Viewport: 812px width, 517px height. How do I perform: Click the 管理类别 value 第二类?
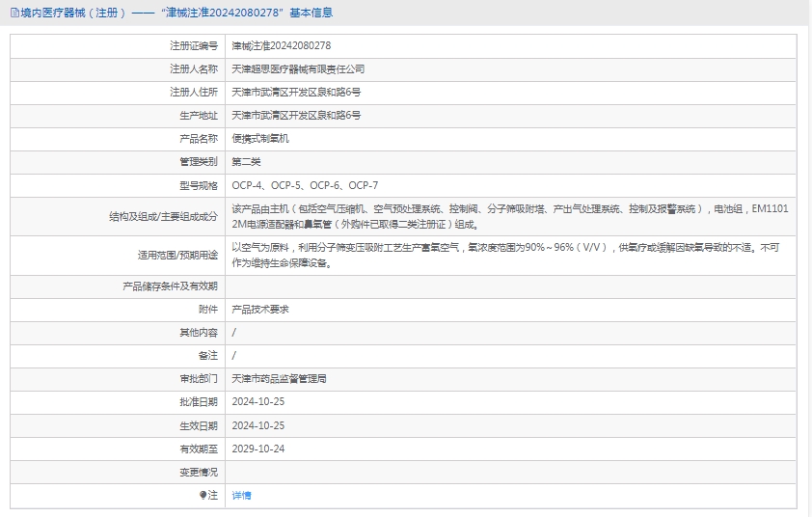[x=246, y=161]
